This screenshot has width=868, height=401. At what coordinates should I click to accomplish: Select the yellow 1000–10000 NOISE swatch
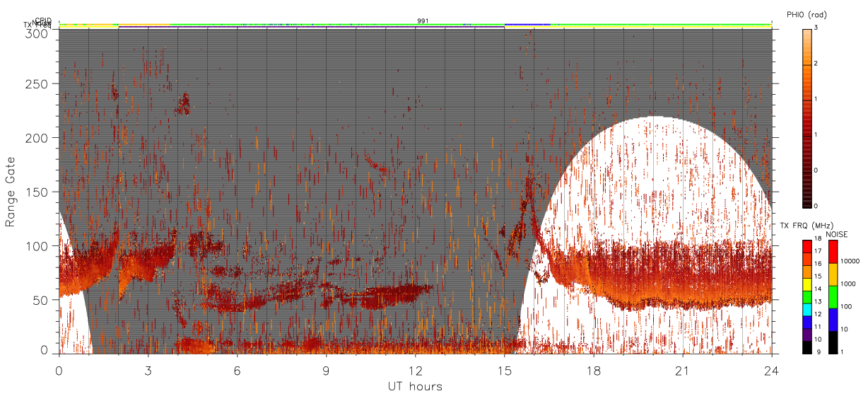(x=833, y=274)
